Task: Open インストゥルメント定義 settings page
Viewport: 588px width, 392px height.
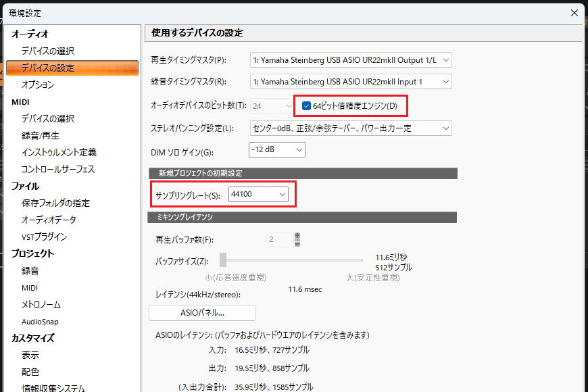Action: [x=59, y=152]
